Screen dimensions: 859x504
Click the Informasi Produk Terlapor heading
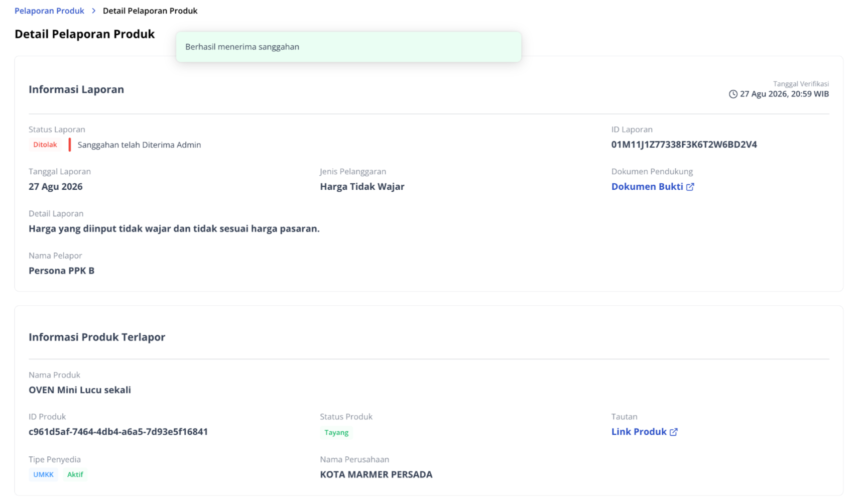[97, 337]
